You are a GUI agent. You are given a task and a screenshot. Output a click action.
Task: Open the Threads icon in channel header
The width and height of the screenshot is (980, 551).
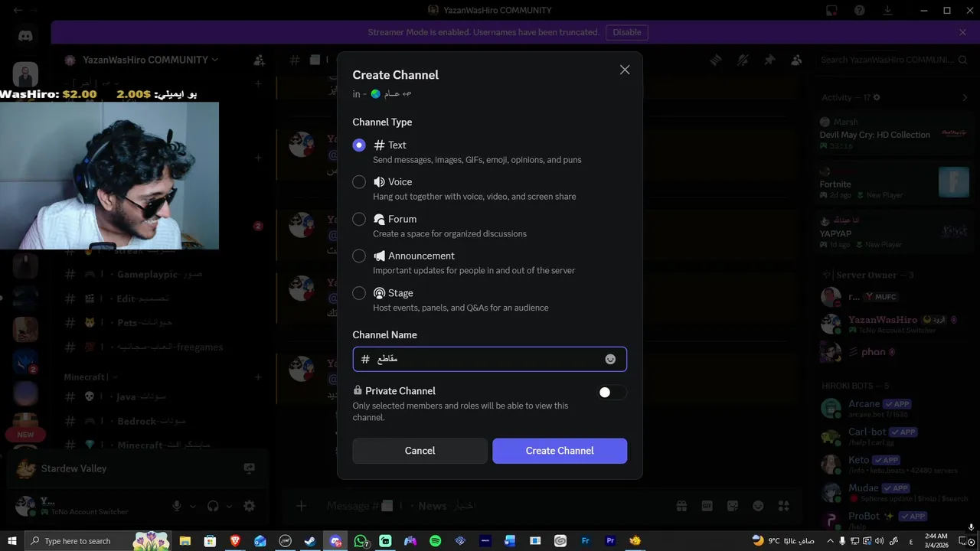coord(716,60)
